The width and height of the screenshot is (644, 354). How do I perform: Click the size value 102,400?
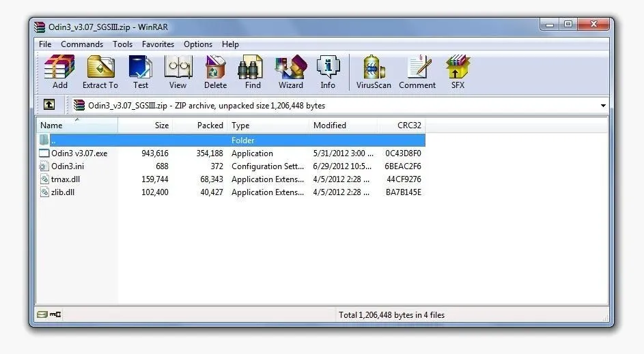155,192
